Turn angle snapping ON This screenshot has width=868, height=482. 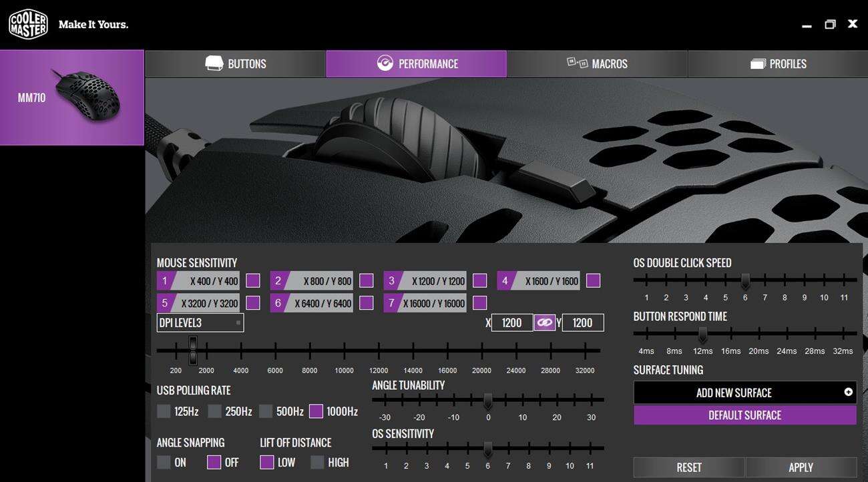(x=164, y=462)
